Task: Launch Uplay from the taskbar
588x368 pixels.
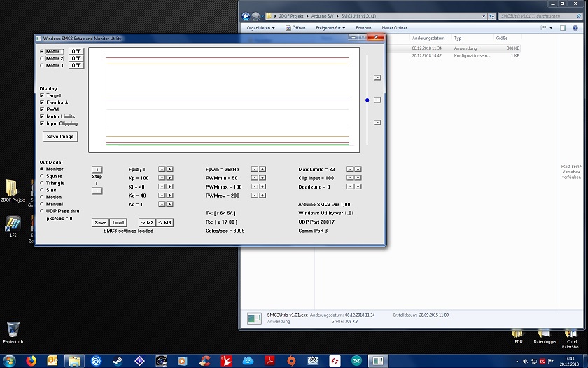Action: [x=96, y=361]
